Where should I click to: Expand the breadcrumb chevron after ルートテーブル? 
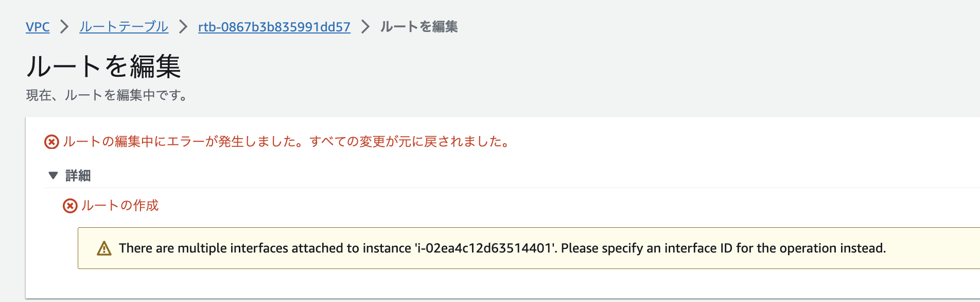183,26
